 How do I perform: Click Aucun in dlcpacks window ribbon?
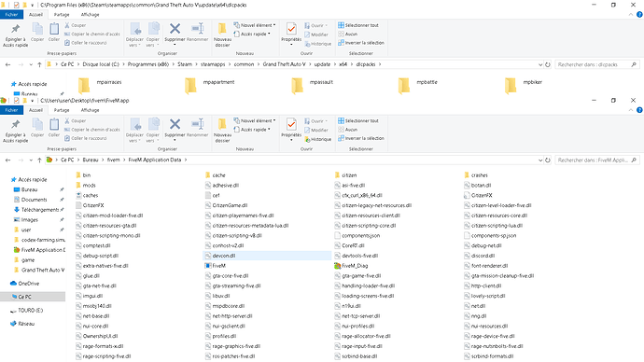click(x=347, y=35)
